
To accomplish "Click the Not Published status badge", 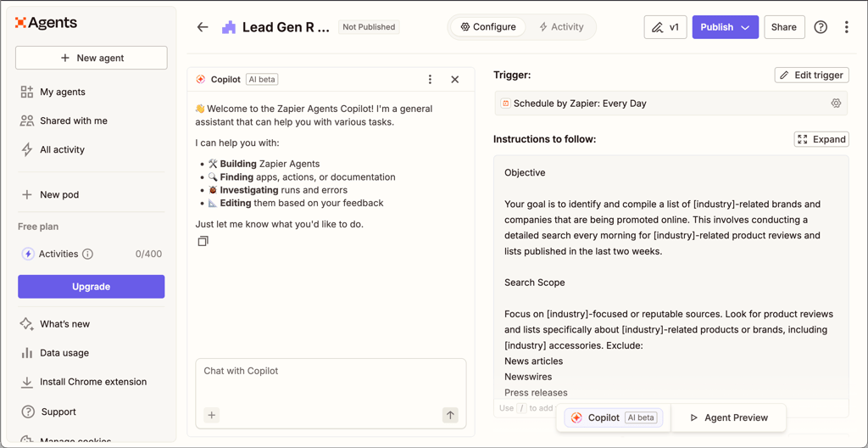I will [x=369, y=26].
